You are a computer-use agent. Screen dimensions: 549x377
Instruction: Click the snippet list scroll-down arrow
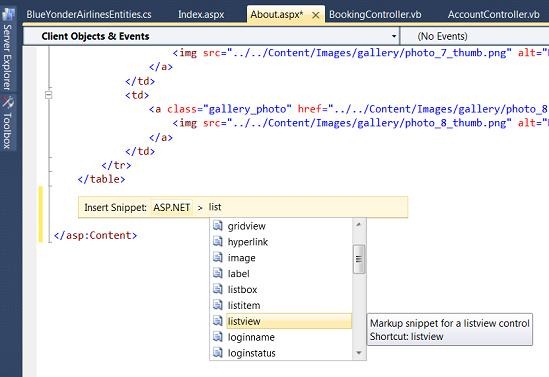click(x=359, y=353)
